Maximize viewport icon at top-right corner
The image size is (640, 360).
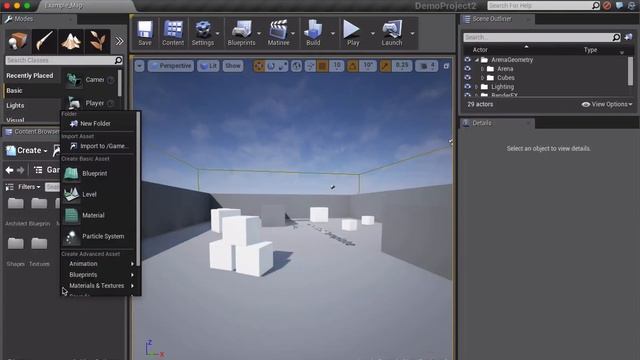(x=446, y=66)
